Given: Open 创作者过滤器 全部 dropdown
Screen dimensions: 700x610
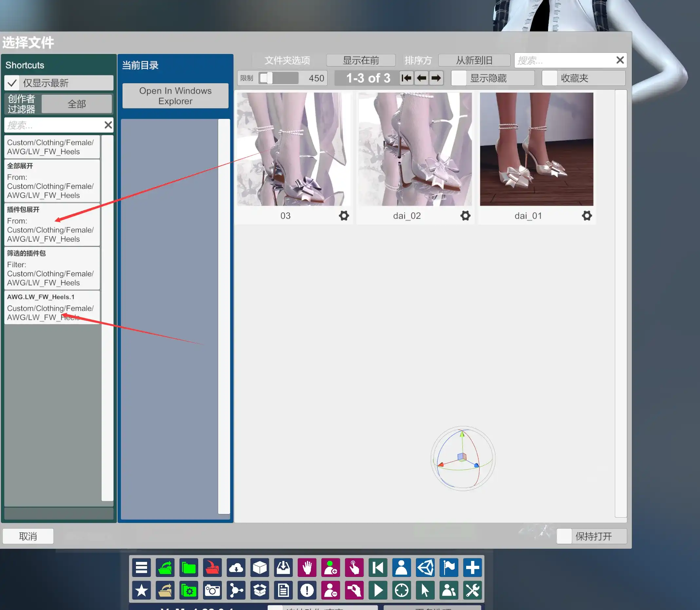Looking at the screenshot, I should coord(77,104).
